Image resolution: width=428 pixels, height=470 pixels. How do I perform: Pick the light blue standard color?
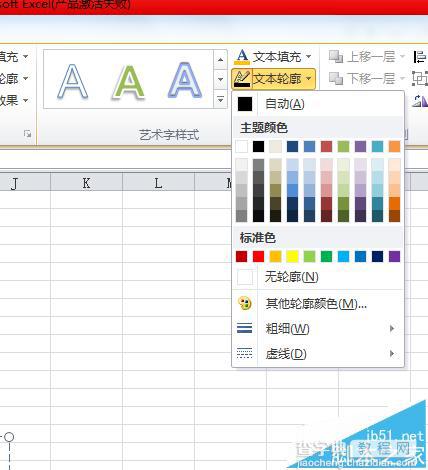pos(343,256)
